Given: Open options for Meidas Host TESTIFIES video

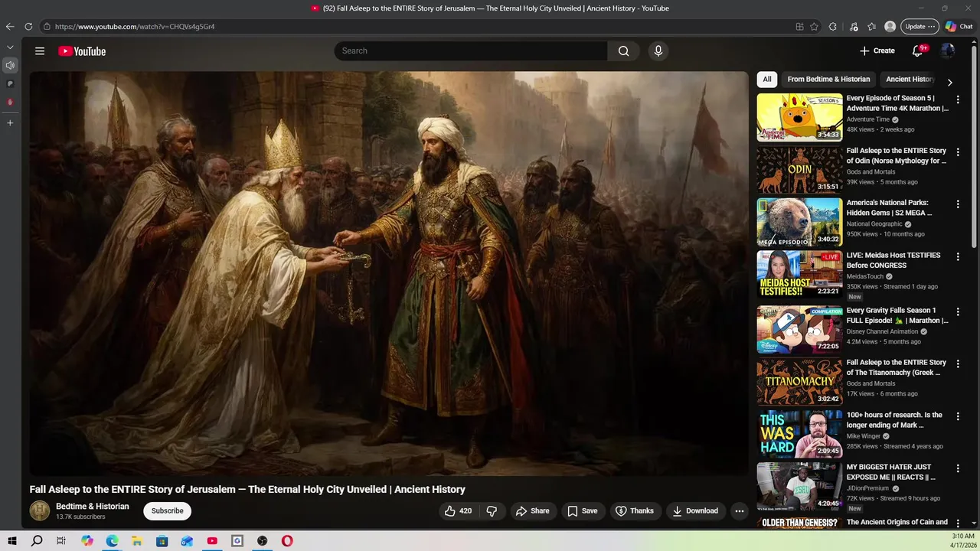Looking at the screenshot, I should click(x=958, y=256).
